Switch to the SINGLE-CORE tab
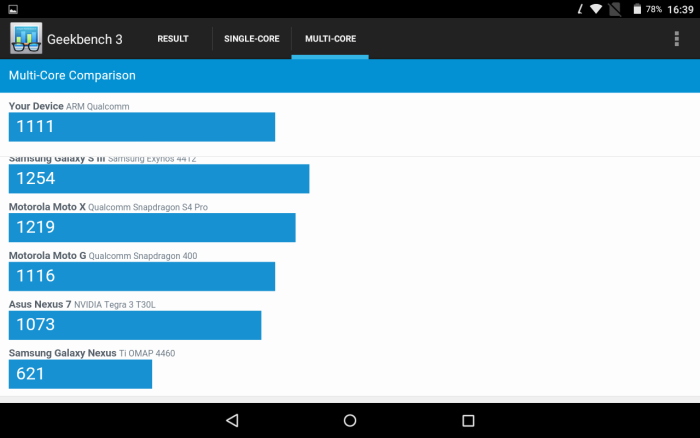 252,39
